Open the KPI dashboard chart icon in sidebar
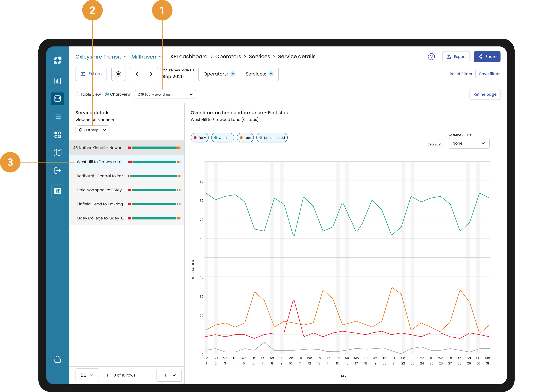The width and height of the screenshot is (553, 392). pyautogui.click(x=57, y=81)
